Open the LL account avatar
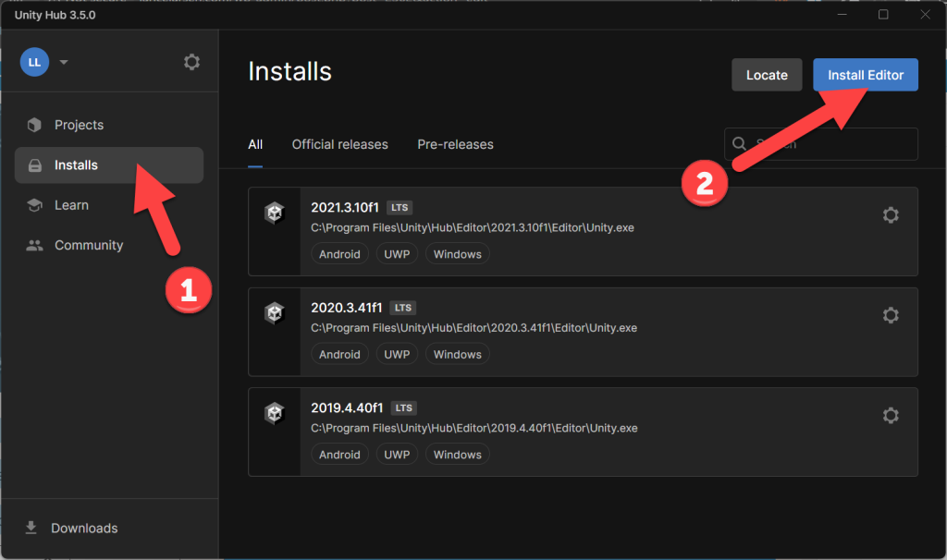 [34, 62]
